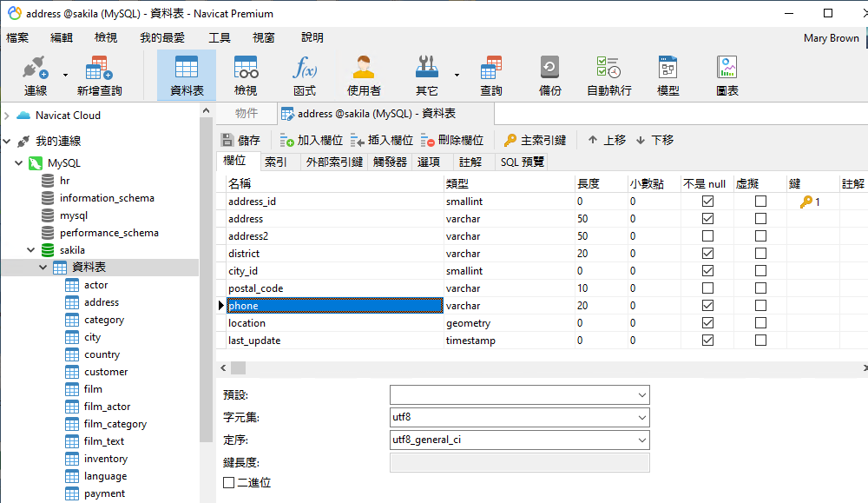Open 自動執行 automation icon
868x503 pixels.
[608, 75]
